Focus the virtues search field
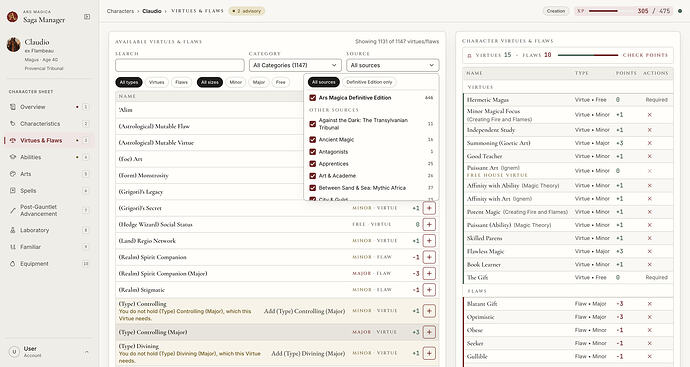The image size is (690, 367). [x=180, y=65]
